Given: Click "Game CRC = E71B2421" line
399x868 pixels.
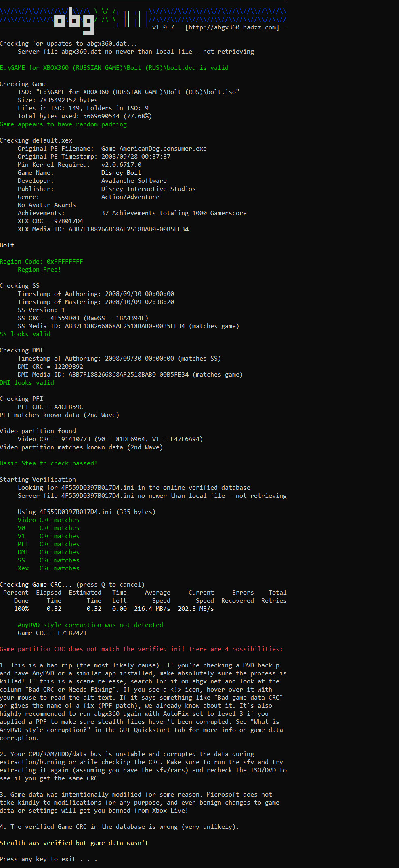Looking at the screenshot, I should 52,633.
